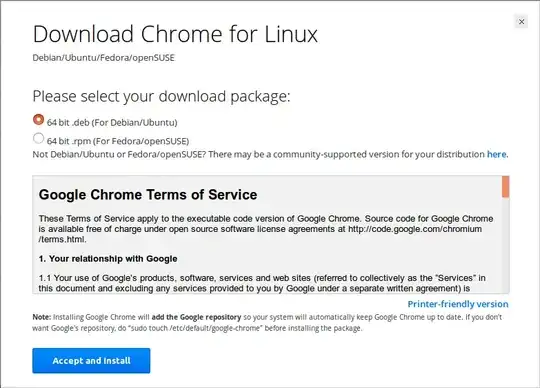Click the Accept and Install button
The width and height of the screenshot is (540, 388).
point(91,360)
